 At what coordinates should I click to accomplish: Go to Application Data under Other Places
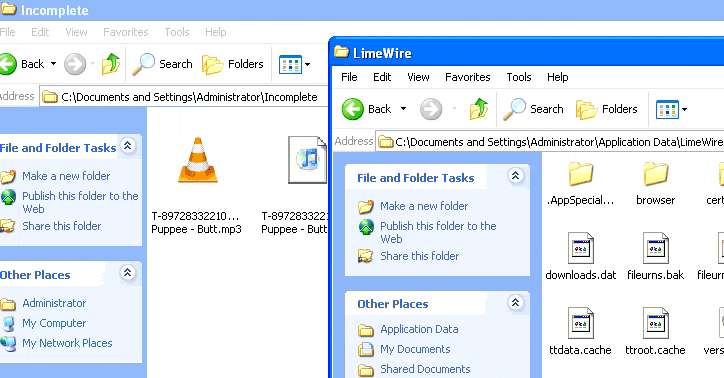[x=419, y=330]
